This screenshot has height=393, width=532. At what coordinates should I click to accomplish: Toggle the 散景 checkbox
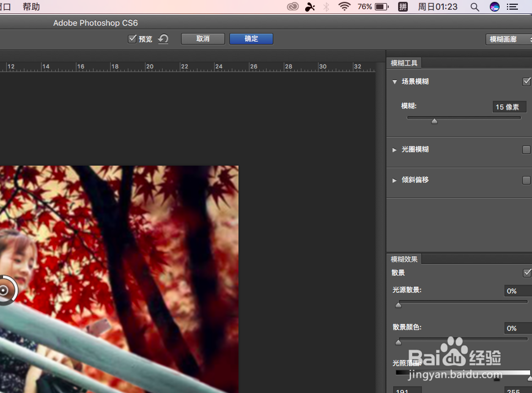point(527,273)
